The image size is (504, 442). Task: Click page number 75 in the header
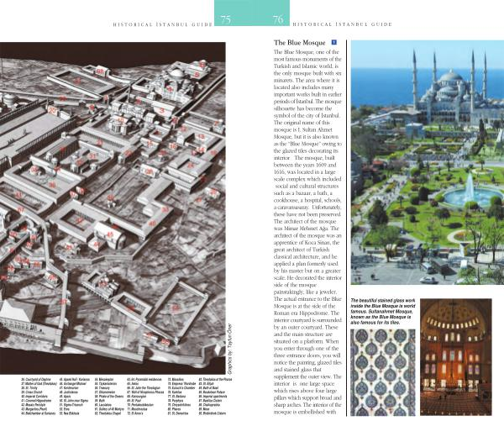pos(227,19)
